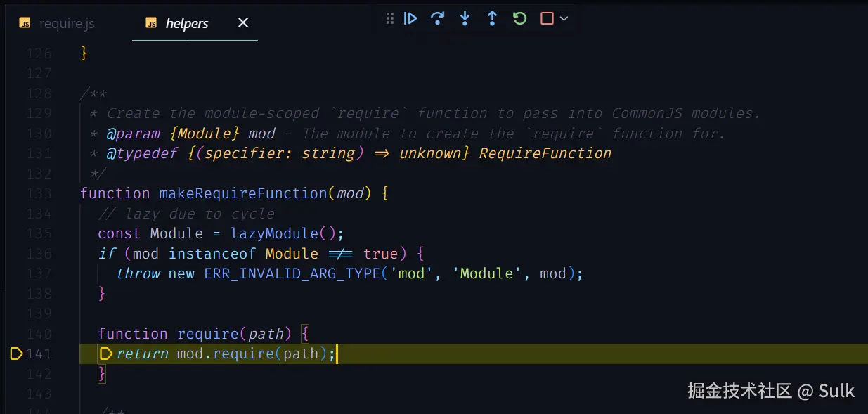Click the Step Into debug icon
Image resolution: width=868 pixels, height=414 pixels.
pos(465,18)
